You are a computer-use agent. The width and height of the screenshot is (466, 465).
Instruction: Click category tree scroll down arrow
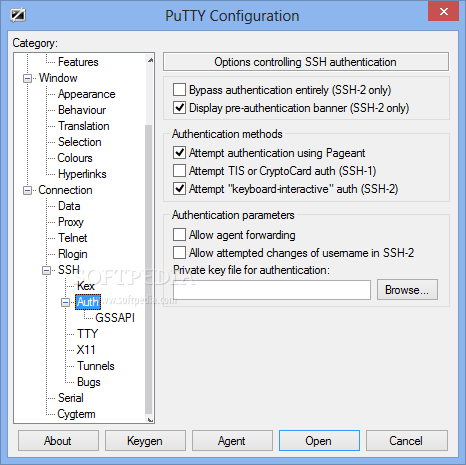pos(150,419)
